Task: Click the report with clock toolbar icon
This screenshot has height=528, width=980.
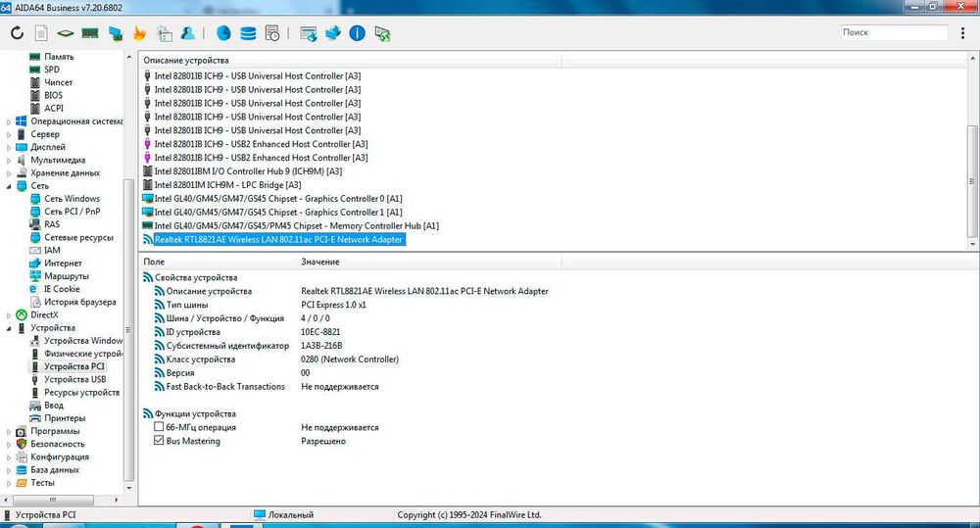Action: (272, 33)
